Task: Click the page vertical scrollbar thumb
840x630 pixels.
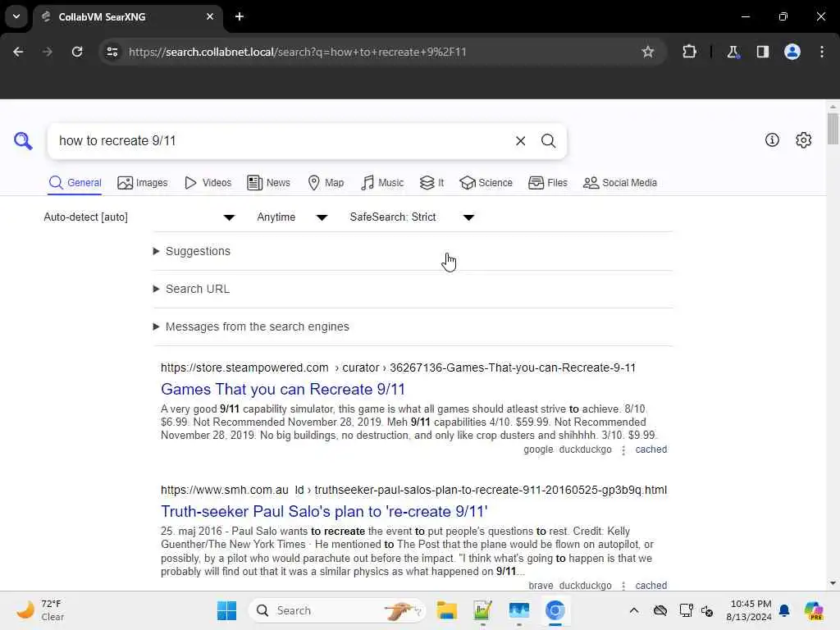Action: tap(833, 129)
